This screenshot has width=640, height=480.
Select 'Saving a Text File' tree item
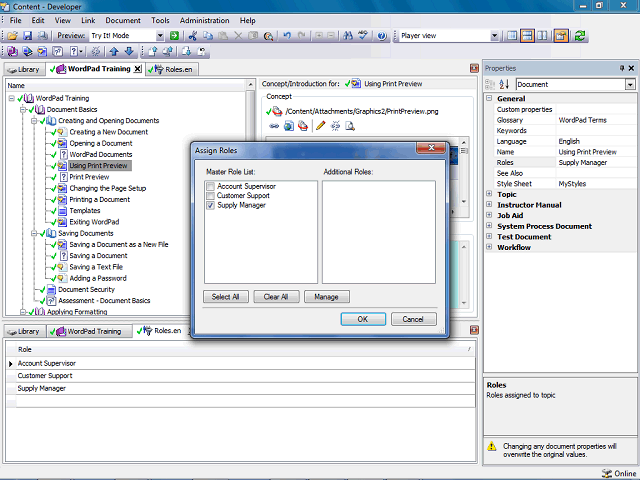point(96,267)
